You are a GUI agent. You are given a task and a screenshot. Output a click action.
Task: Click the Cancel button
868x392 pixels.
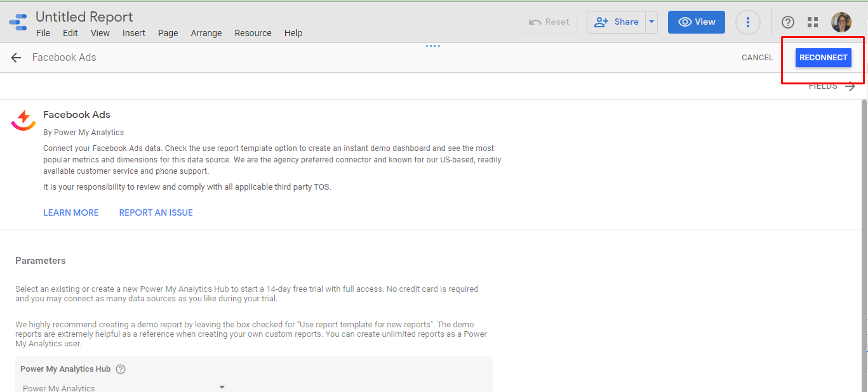click(x=757, y=58)
